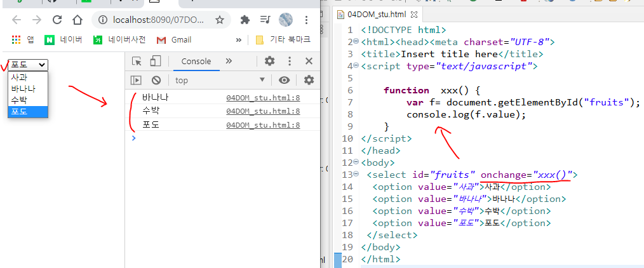Click option 포도 code line 17
The image size is (644, 268).
(x=462, y=224)
